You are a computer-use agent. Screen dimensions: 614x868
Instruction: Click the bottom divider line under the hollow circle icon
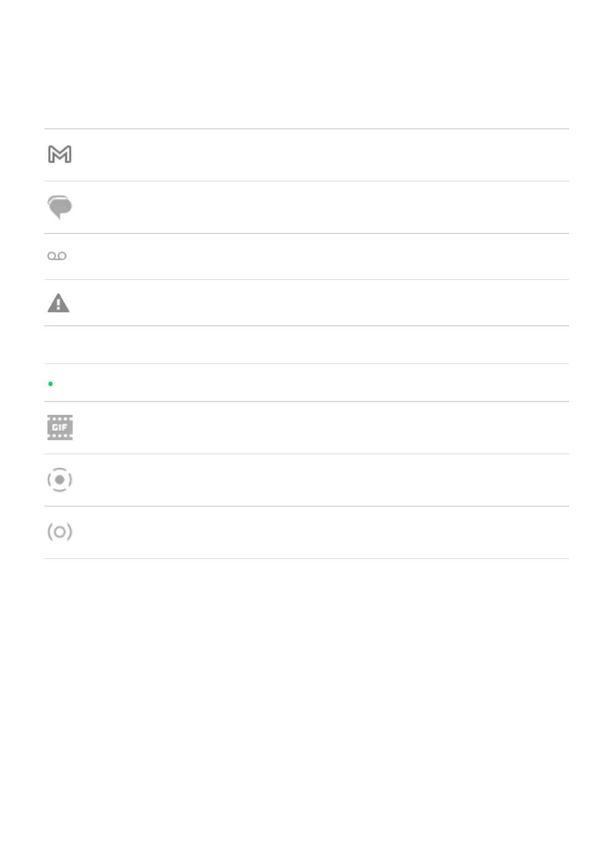click(306, 558)
